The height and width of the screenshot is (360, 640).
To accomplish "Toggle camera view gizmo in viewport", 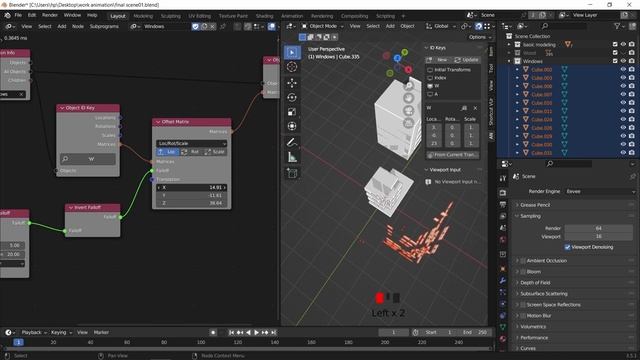I will [x=409, y=111].
